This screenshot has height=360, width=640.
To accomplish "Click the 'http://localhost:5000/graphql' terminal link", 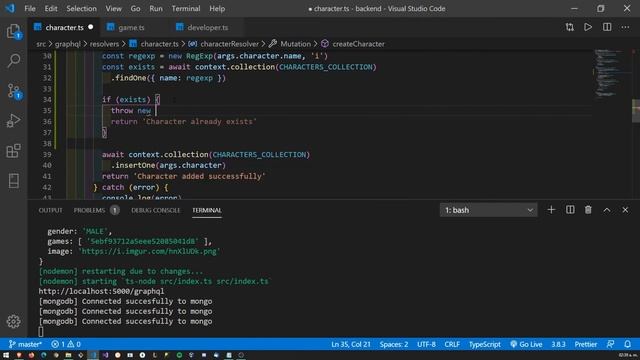I will click(101, 291).
